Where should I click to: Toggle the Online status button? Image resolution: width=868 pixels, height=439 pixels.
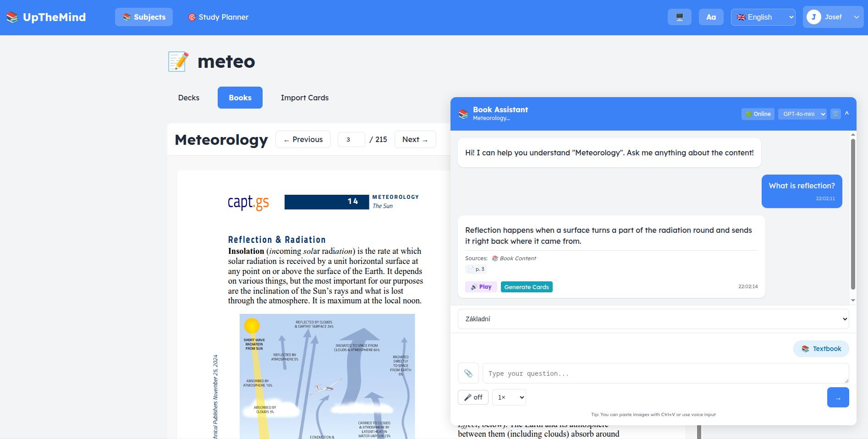(x=758, y=114)
